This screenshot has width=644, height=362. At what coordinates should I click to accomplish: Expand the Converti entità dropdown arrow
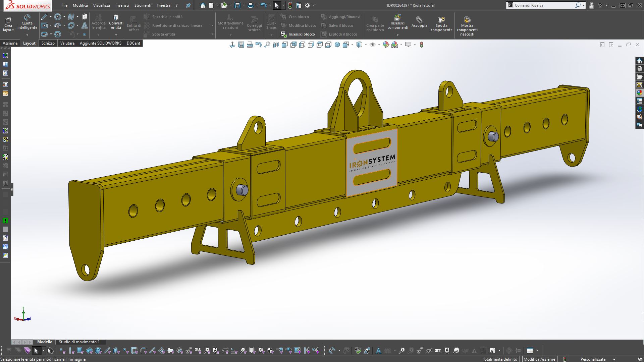(116, 35)
